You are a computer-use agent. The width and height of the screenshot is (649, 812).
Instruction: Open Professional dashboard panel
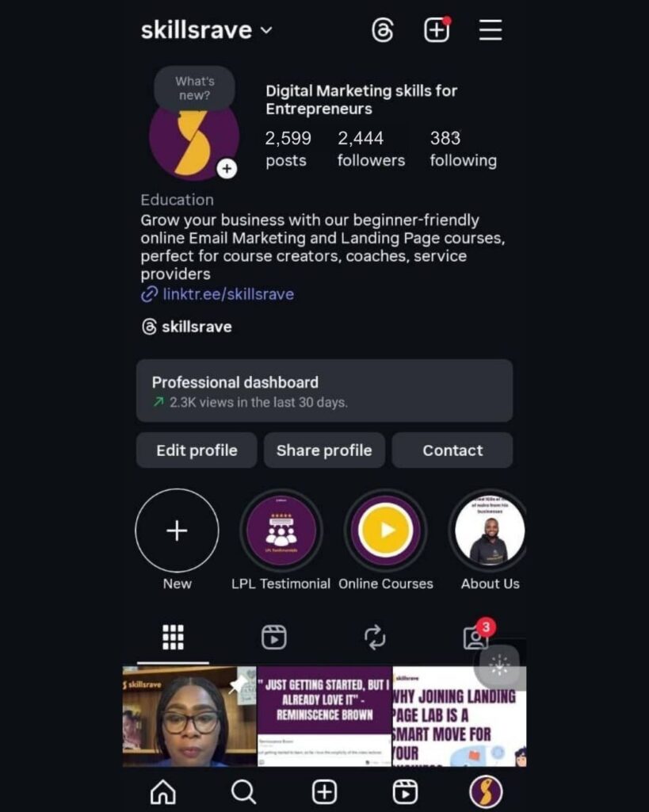[x=325, y=390]
